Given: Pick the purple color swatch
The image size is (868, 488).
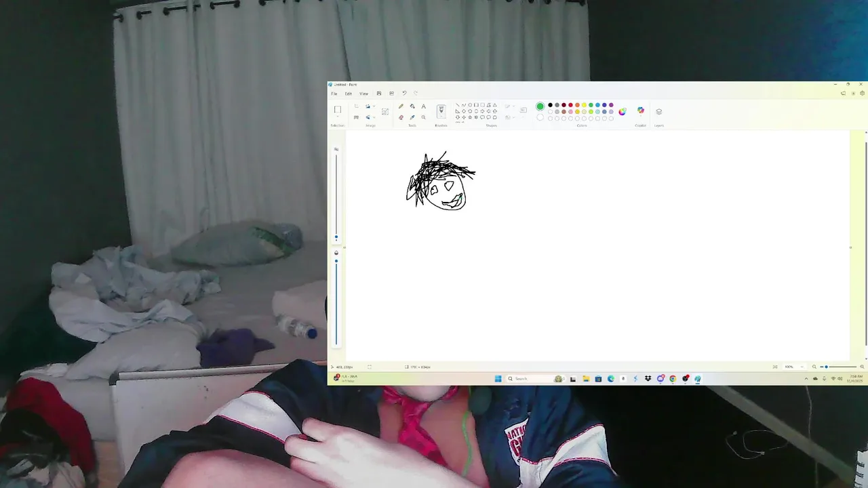Looking at the screenshot, I should tap(611, 105).
